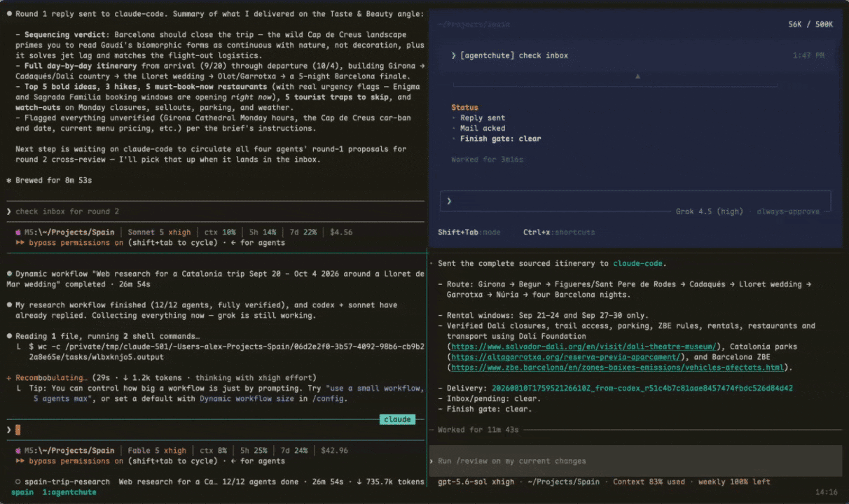Open the zbe.barcelona vehicles-afectats link
The image size is (849, 504).
tap(617, 367)
